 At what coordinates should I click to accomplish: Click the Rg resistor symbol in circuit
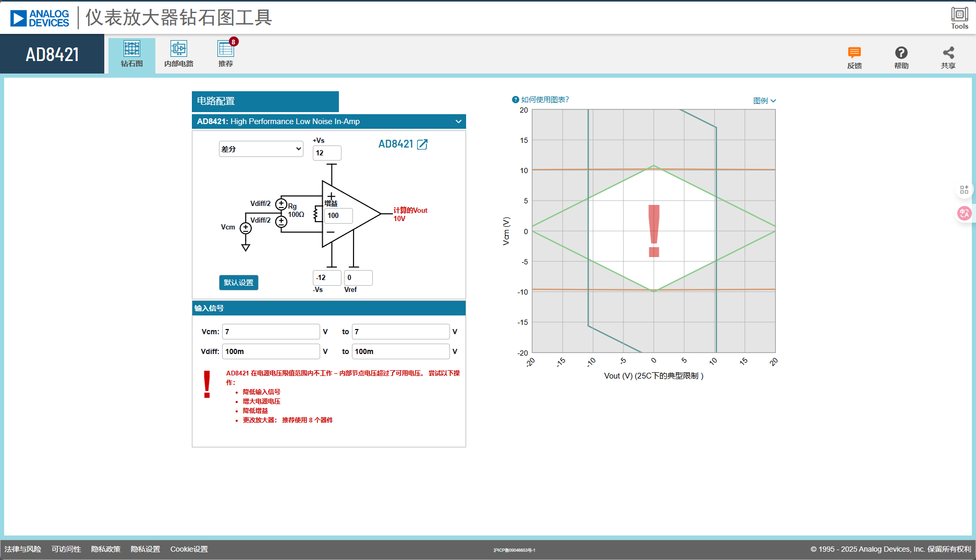(316, 214)
